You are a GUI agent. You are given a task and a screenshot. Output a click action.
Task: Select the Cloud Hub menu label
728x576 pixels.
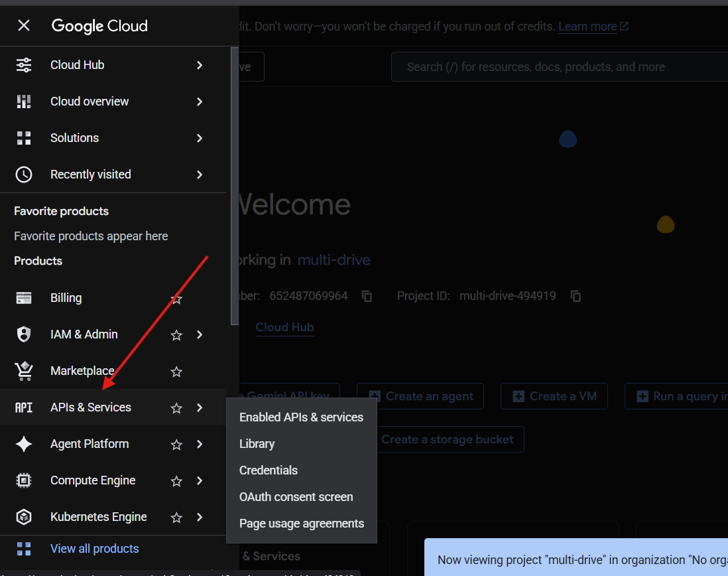click(x=77, y=65)
